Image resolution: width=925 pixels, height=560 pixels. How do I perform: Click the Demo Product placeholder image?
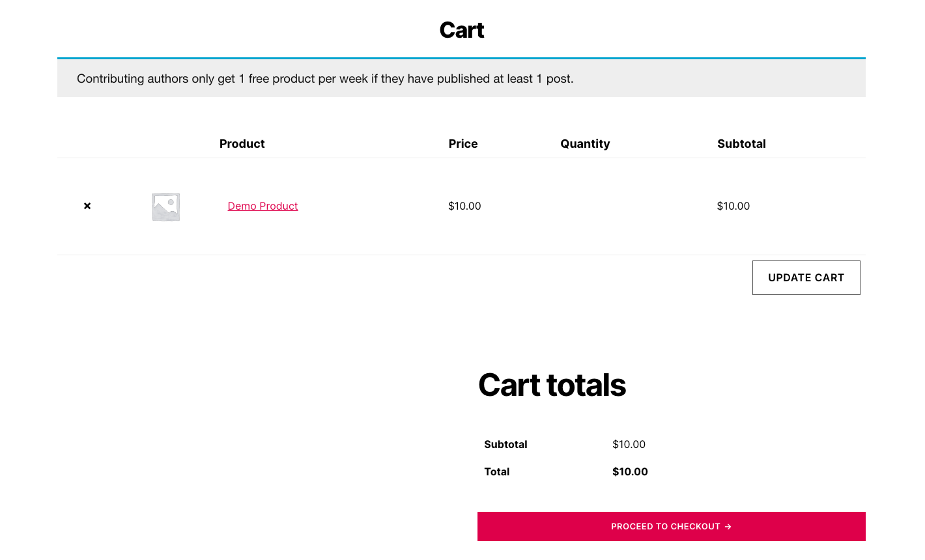tap(166, 206)
